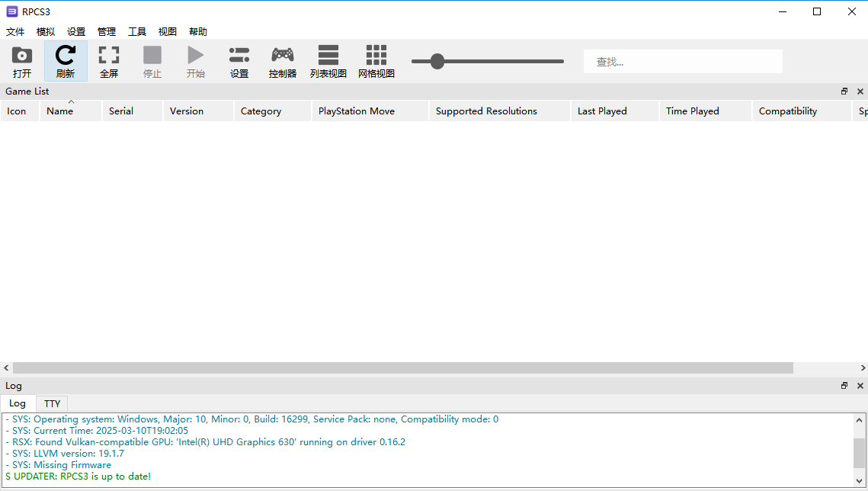Expand the 帮助 (Help) menu
This screenshot has width=868, height=491.
pyautogui.click(x=198, y=32)
